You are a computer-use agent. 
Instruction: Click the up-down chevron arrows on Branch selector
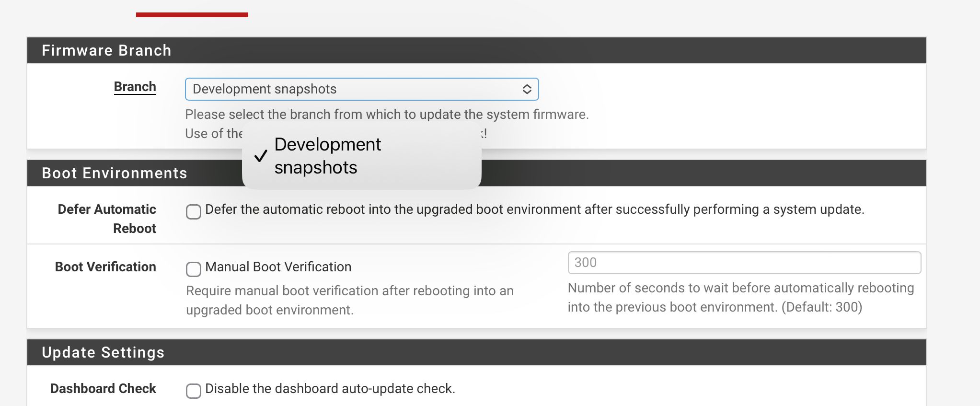click(527, 89)
